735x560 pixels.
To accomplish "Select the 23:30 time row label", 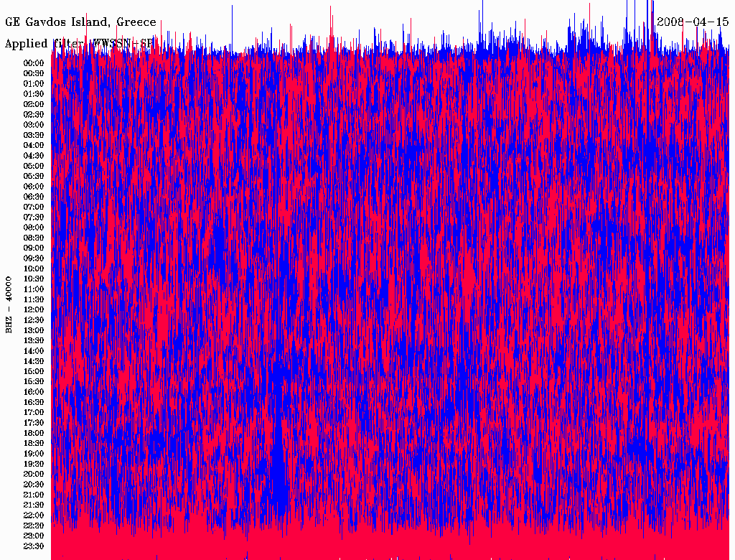I will tap(34, 546).
